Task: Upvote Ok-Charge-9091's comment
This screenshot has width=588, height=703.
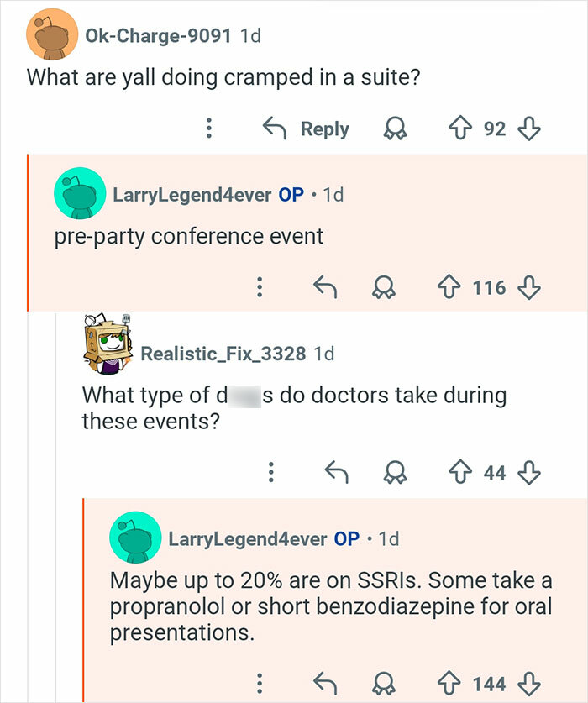Action: tap(465, 129)
